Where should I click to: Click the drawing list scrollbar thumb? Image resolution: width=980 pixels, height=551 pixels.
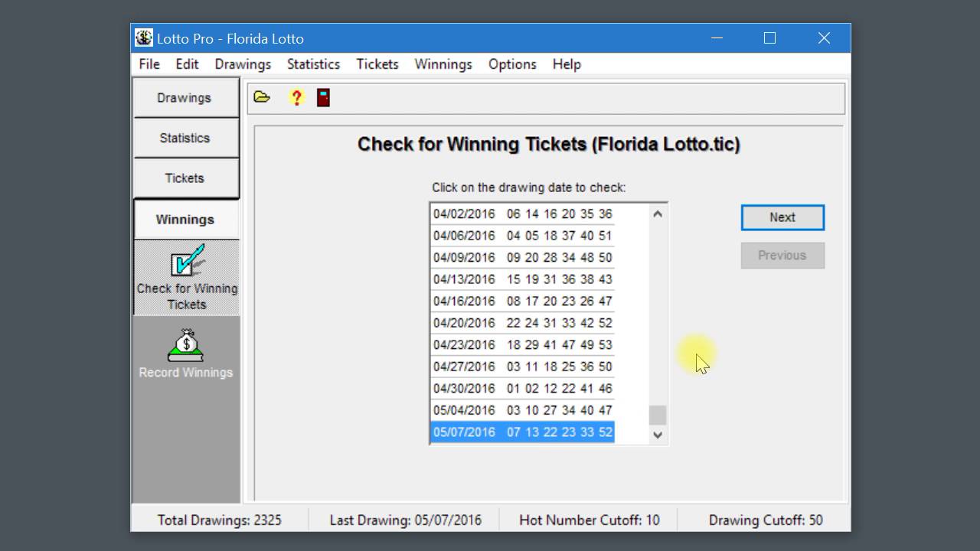[657, 416]
